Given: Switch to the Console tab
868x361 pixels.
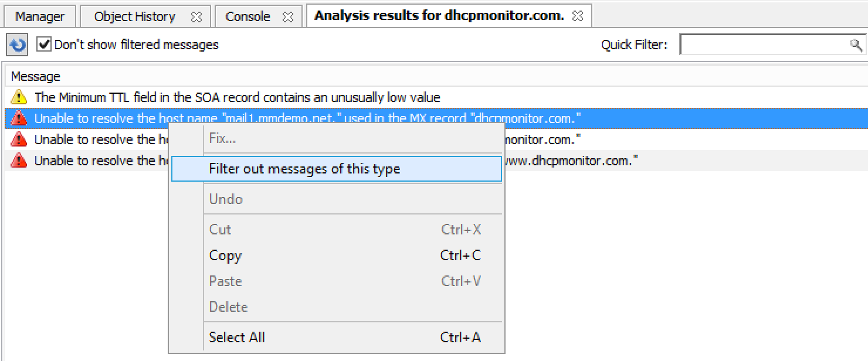Looking at the screenshot, I should tap(247, 16).
